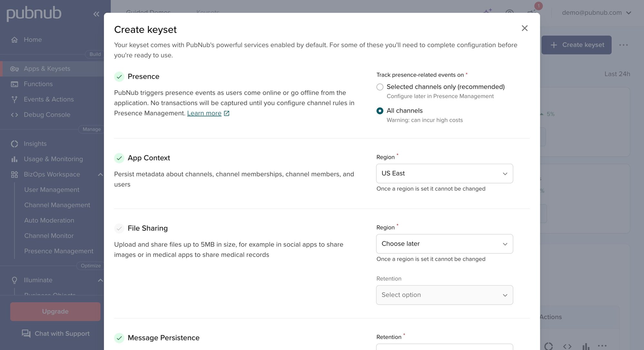Click the Learn more link

coord(204,113)
